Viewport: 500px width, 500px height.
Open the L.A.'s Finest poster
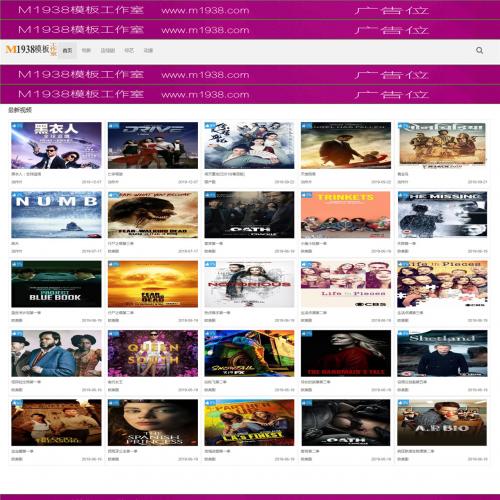pos(249,423)
